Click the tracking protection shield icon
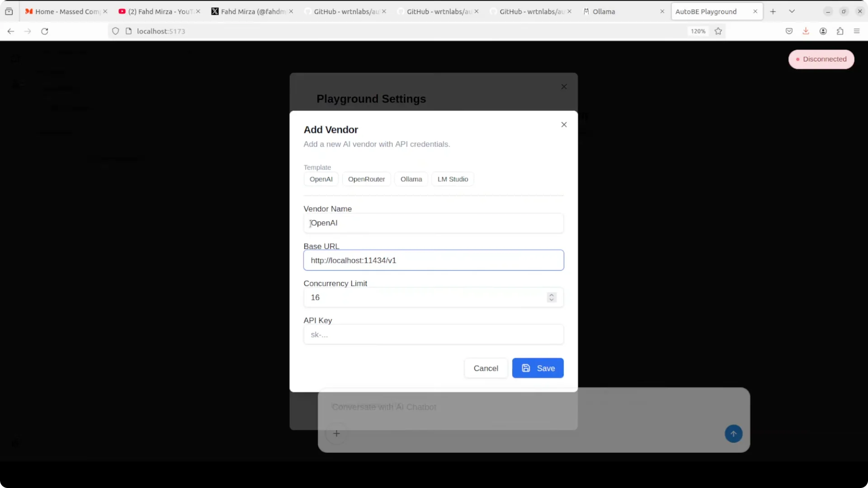 116,31
